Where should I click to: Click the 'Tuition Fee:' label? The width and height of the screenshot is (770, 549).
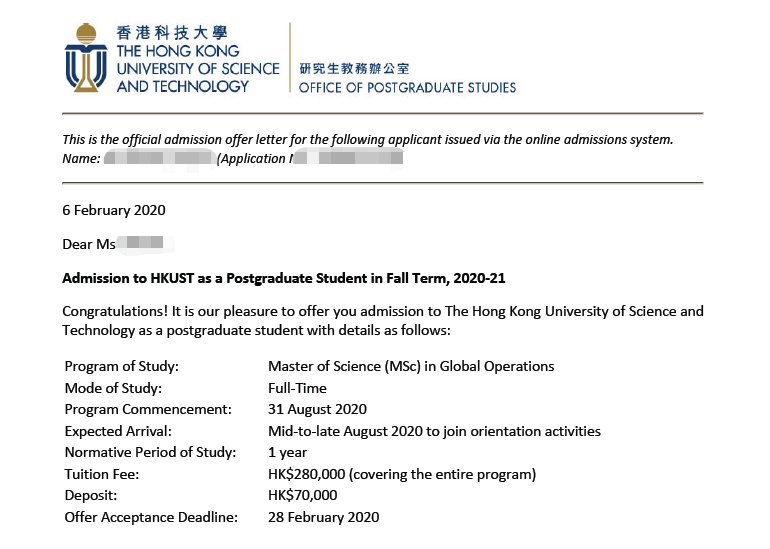click(102, 474)
